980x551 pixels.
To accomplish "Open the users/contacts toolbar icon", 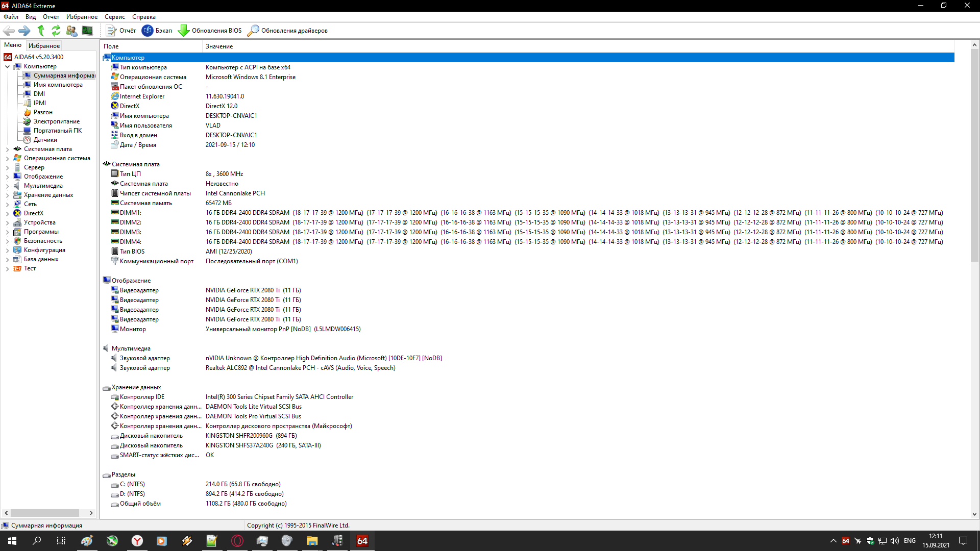I will pos(71,31).
